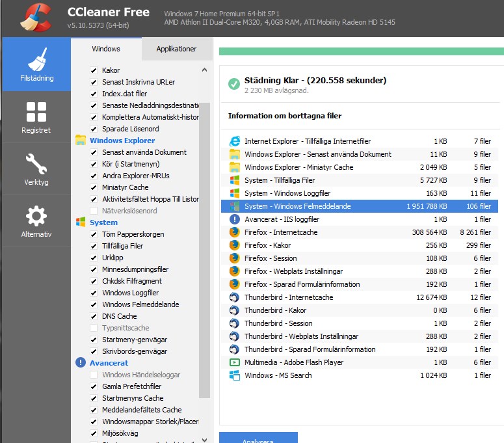The height and width of the screenshot is (443, 504).
Task: Uncheck Miniatyr Cache checkbox in left list
Action: click(94, 187)
